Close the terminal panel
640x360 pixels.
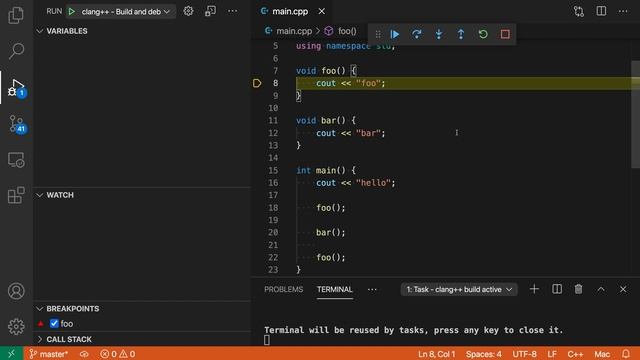coord(623,289)
